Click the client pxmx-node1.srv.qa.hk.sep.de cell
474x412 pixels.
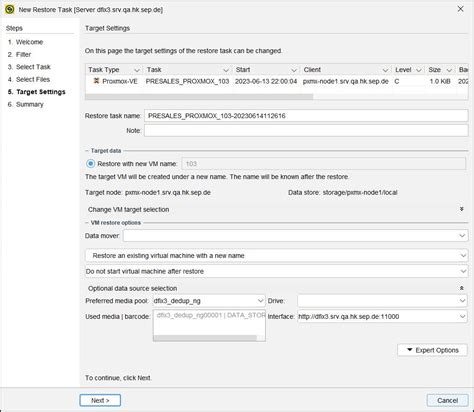pos(346,81)
